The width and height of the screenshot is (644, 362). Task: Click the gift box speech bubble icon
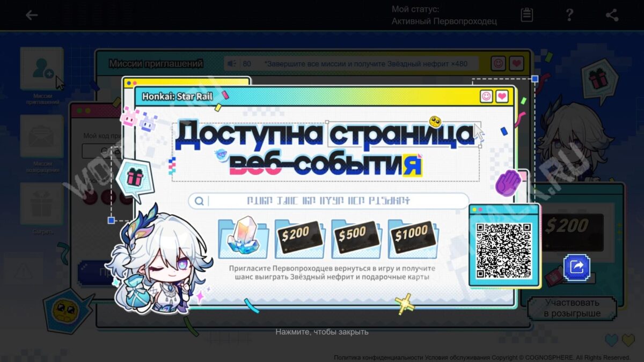pos(133,179)
